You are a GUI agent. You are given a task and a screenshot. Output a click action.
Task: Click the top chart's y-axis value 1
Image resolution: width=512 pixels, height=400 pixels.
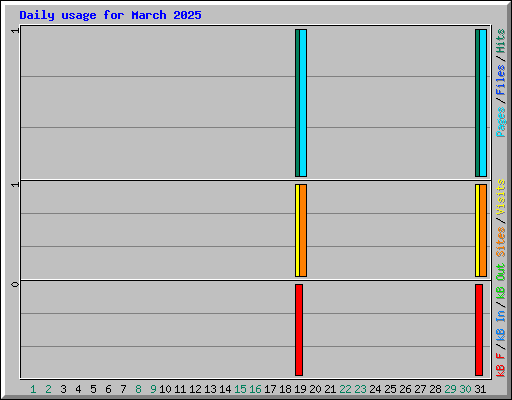15,30
